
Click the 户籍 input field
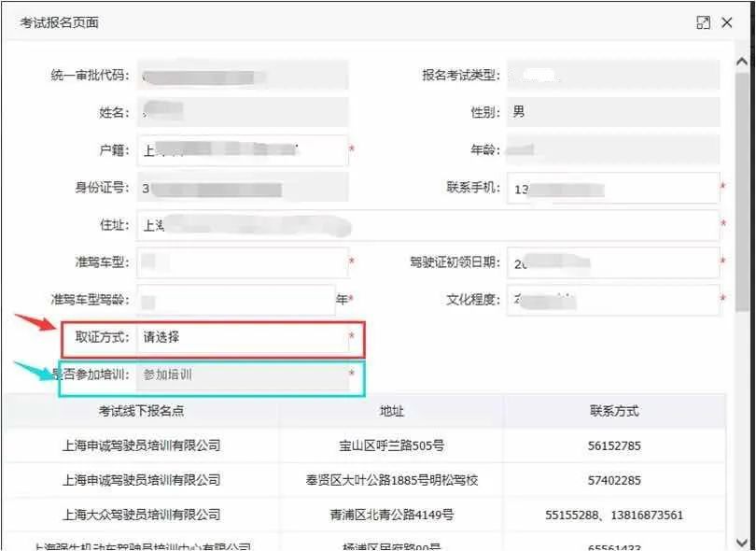point(242,150)
